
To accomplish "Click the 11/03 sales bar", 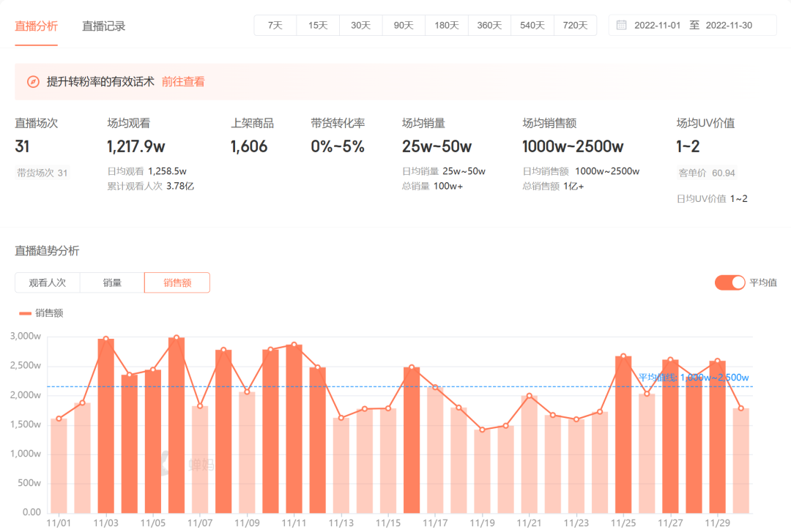I will (x=106, y=424).
